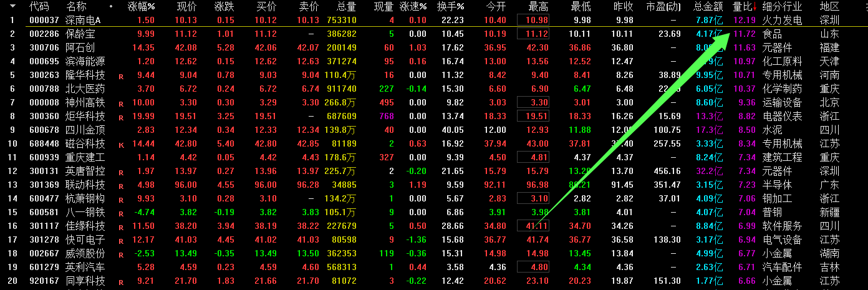Click the 19.99 涨幅 value for 炬华科技
The image size is (868, 290).
point(143,116)
